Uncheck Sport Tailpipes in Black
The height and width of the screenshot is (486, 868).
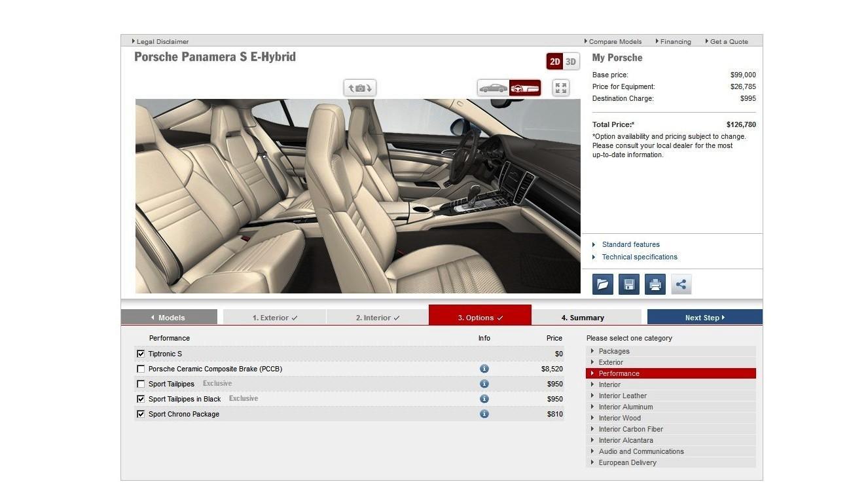(141, 399)
